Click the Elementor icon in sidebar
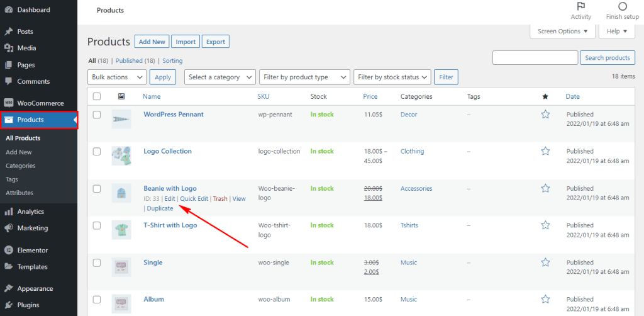This screenshot has width=644, height=316. 8,250
